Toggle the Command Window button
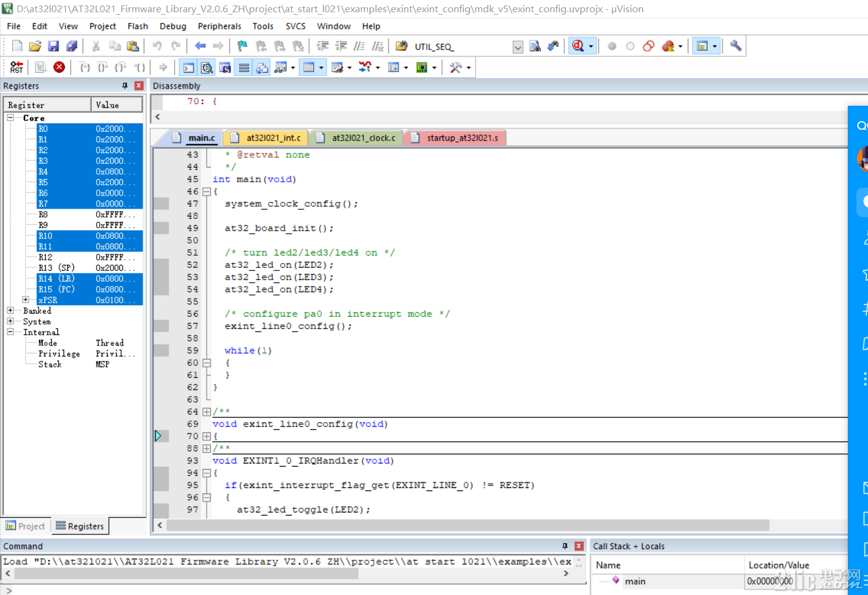 [189, 67]
